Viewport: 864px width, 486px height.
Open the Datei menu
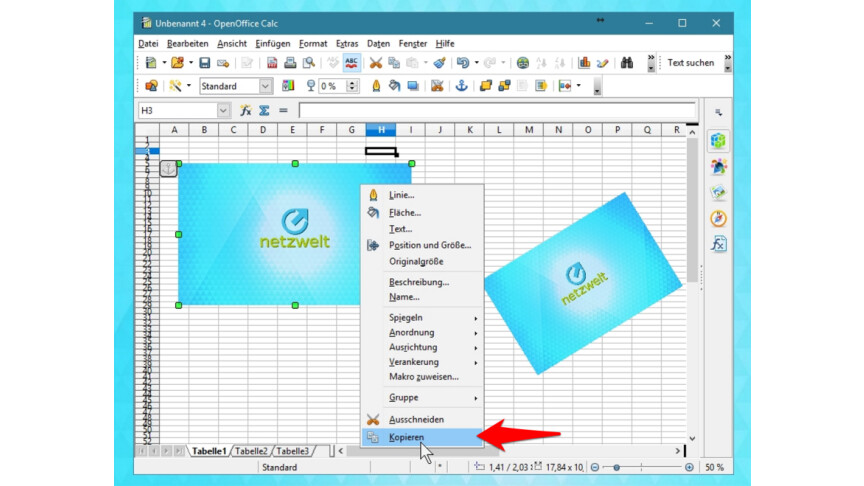pyautogui.click(x=148, y=44)
